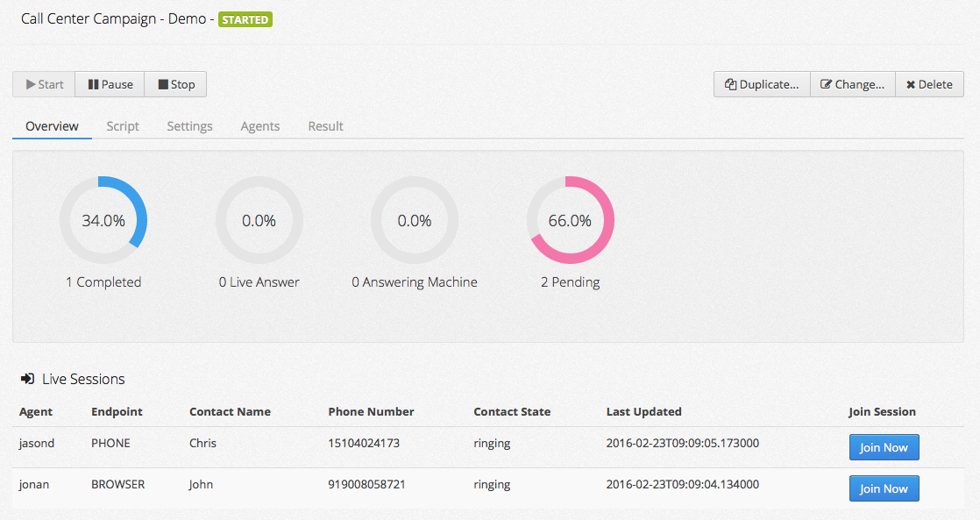Pause the running campaign
This screenshot has width=980, height=520.
tap(110, 84)
